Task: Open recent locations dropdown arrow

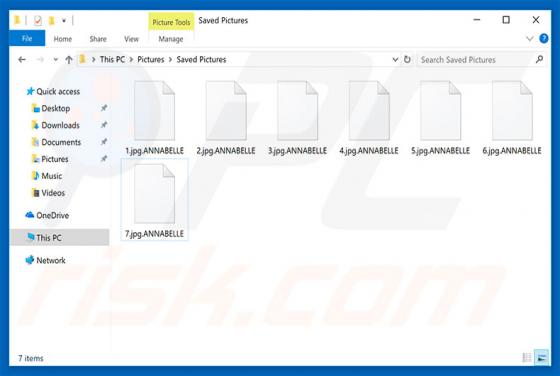Action: pyautogui.click(x=55, y=60)
